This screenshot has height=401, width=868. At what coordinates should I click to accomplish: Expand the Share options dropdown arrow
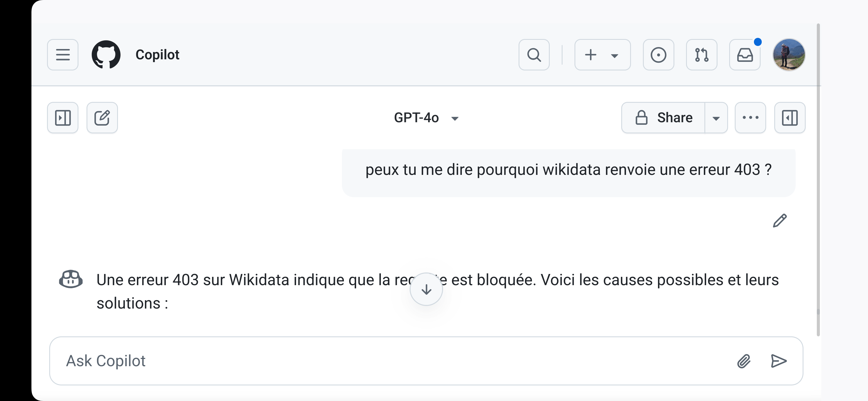click(x=716, y=118)
